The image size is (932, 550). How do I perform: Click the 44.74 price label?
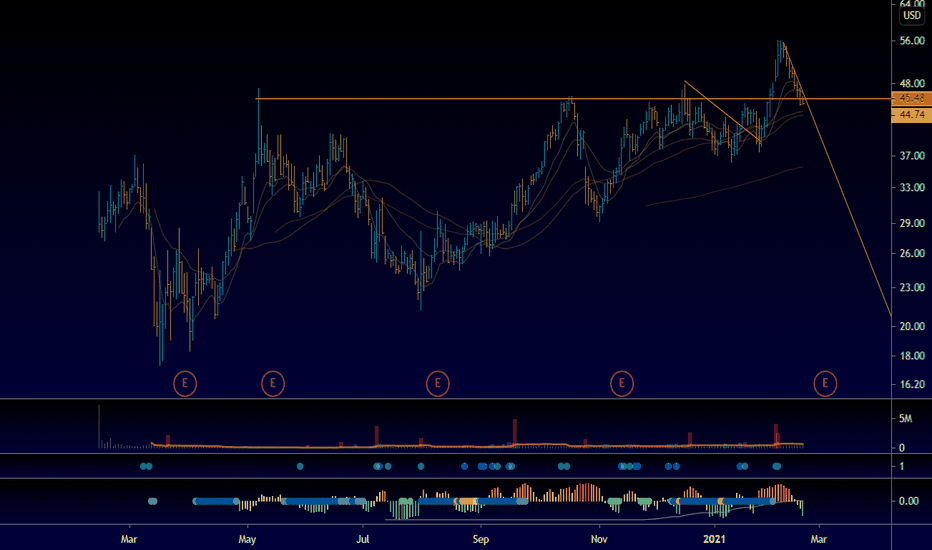pyautogui.click(x=912, y=115)
